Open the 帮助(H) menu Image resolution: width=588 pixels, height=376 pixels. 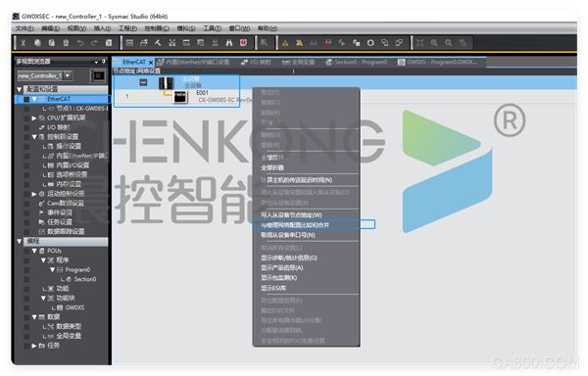tap(268, 28)
